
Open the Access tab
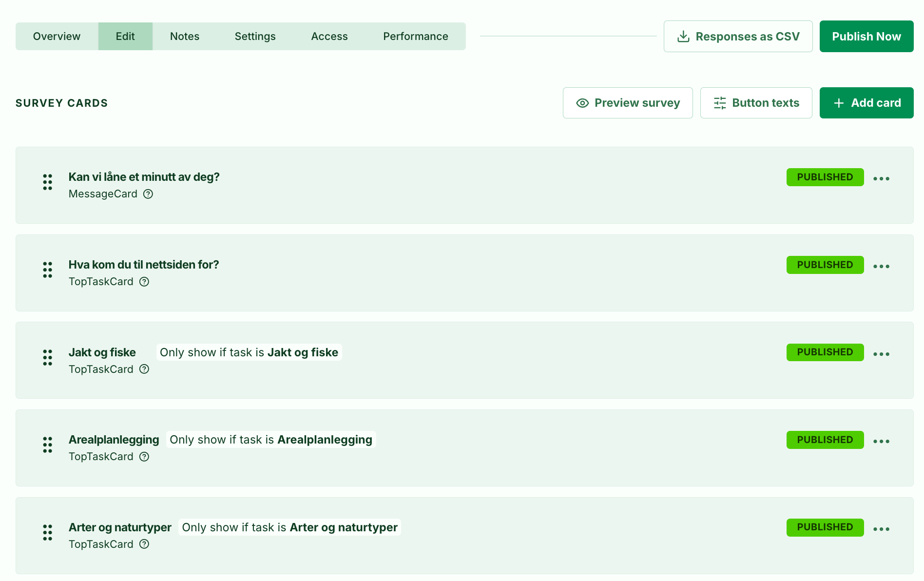pyautogui.click(x=329, y=36)
